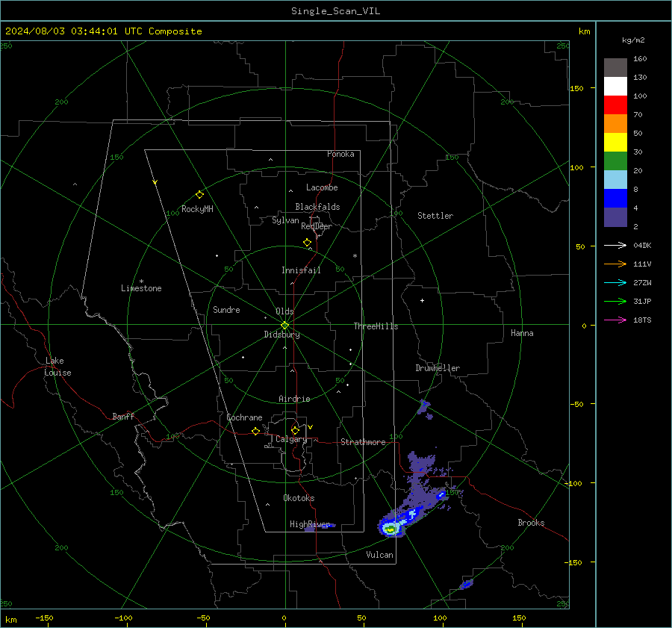
Task: Pick the blue 4-8 color swatch
Action: tap(615, 198)
